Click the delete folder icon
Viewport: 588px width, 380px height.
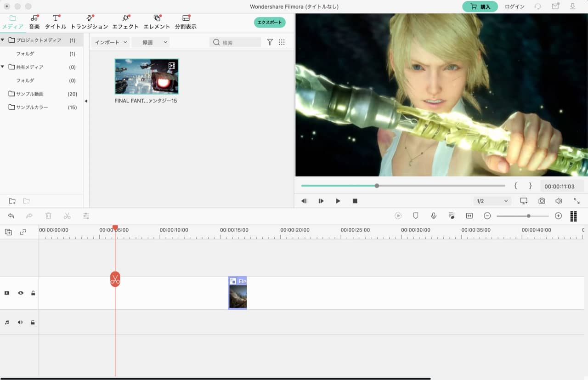point(27,201)
